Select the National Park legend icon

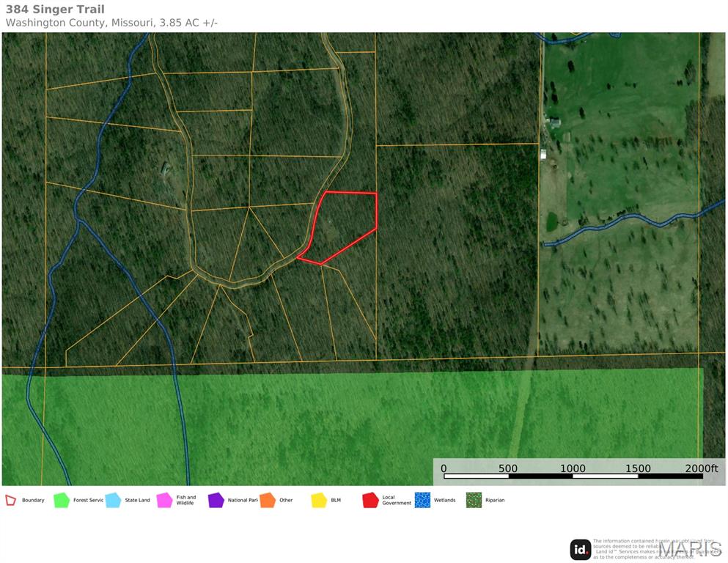coord(216,500)
